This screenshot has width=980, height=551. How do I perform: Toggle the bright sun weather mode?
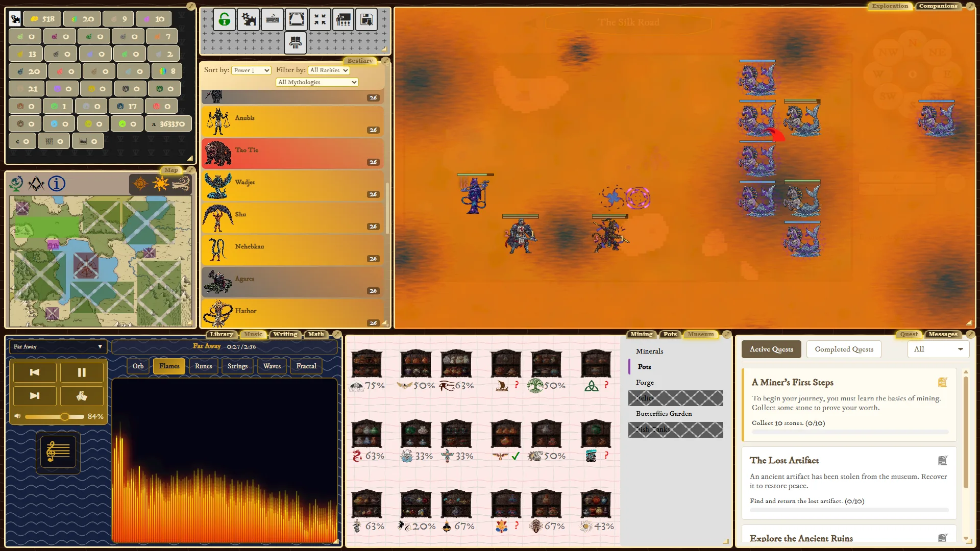(160, 183)
